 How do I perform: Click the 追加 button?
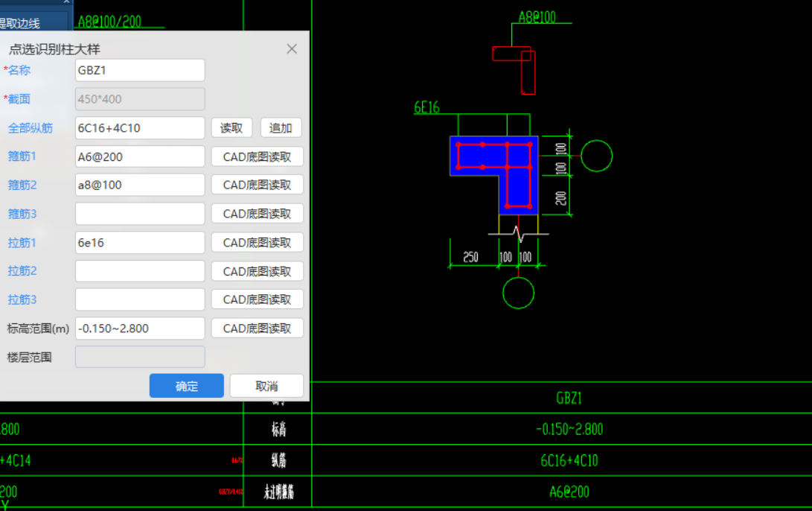pos(281,128)
